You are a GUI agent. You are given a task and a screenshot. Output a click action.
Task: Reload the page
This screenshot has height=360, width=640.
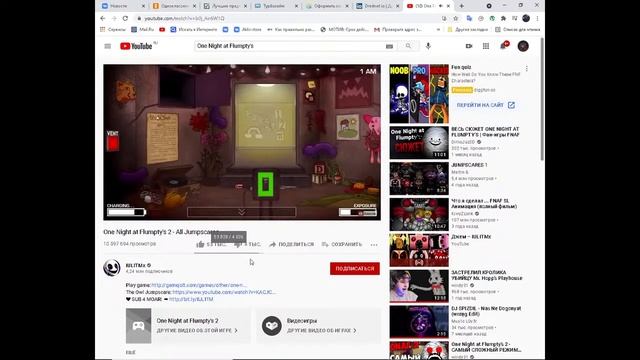coord(125,18)
